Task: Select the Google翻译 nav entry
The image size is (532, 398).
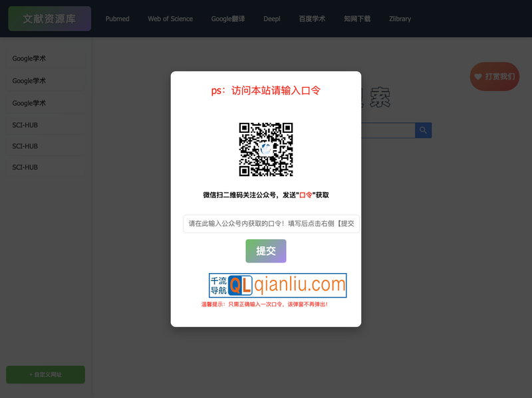Action: (227, 19)
